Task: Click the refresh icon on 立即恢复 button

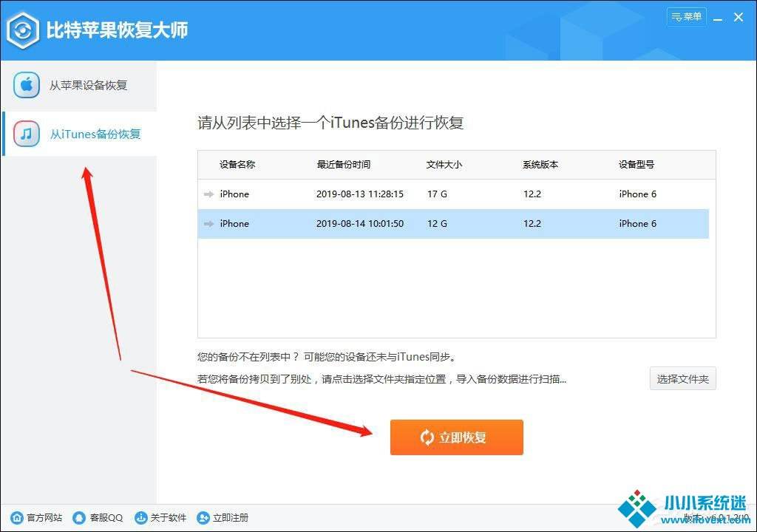Action: pyautogui.click(x=427, y=437)
